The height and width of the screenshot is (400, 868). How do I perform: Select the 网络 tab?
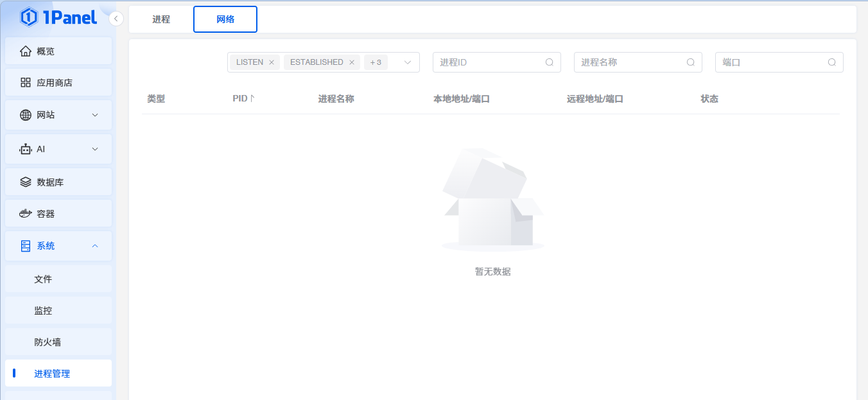click(x=225, y=19)
